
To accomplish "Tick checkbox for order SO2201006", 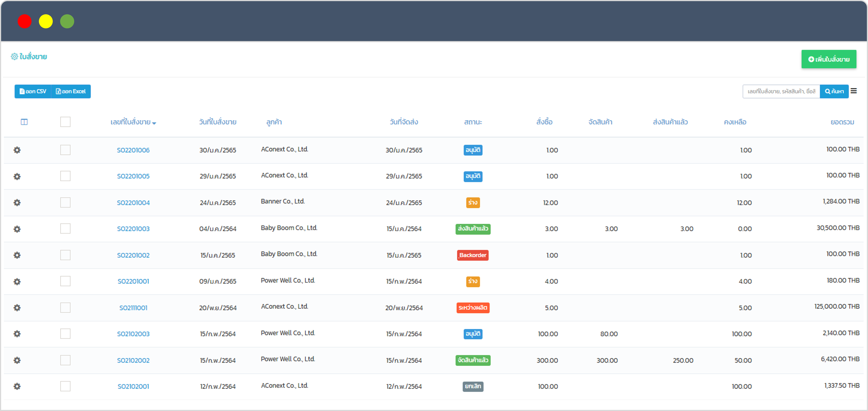I will [65, 150].
